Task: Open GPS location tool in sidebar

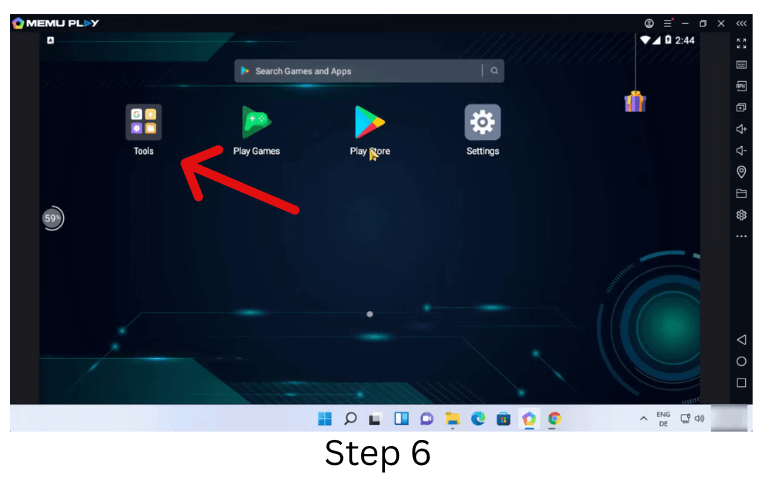Action: coord(742,172)
